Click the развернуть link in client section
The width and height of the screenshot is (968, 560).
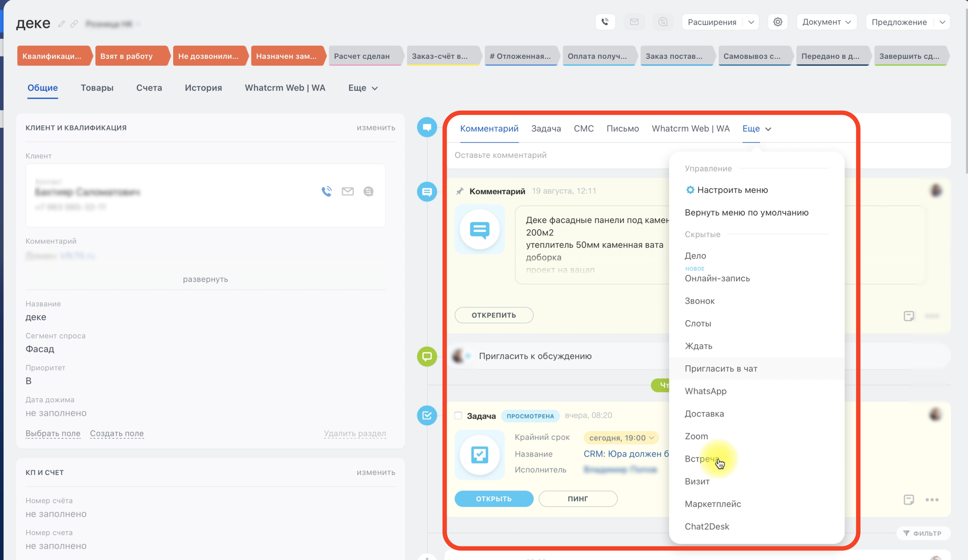(x=205, y=279)
